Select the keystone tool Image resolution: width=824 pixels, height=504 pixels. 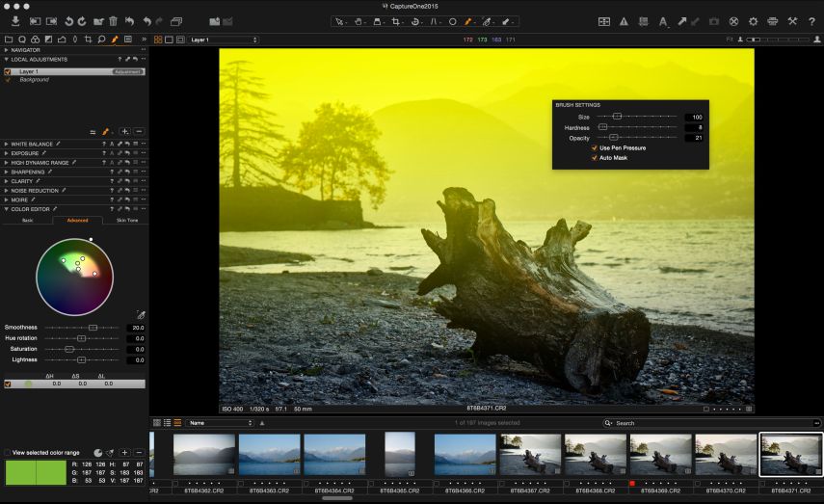pyautogui.click(x=434, y=21)
